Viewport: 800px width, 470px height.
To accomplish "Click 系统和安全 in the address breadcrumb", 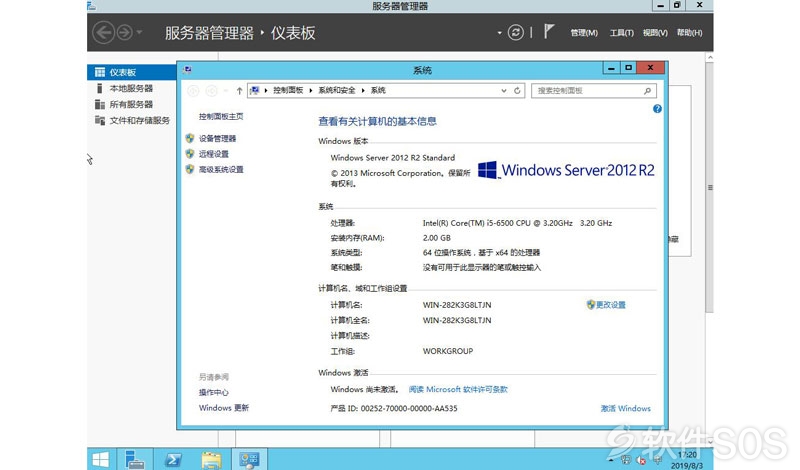I will pos(337,90).
